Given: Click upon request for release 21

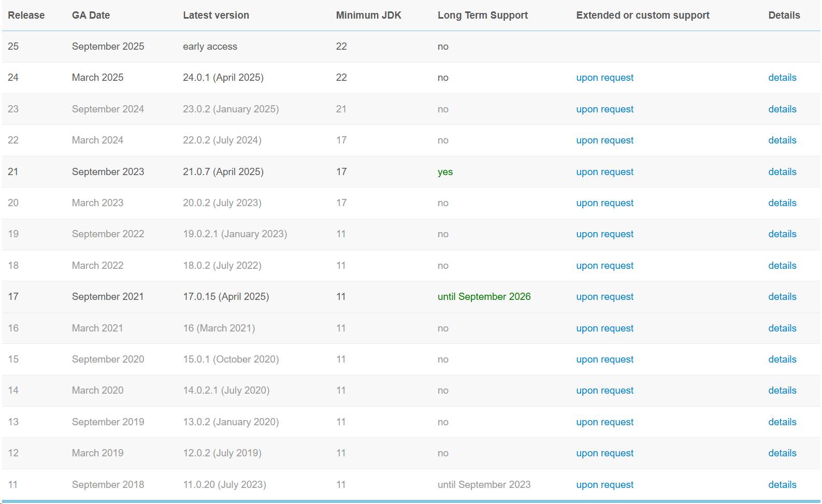Looking at the screenshot, I should tap(604, 172).
